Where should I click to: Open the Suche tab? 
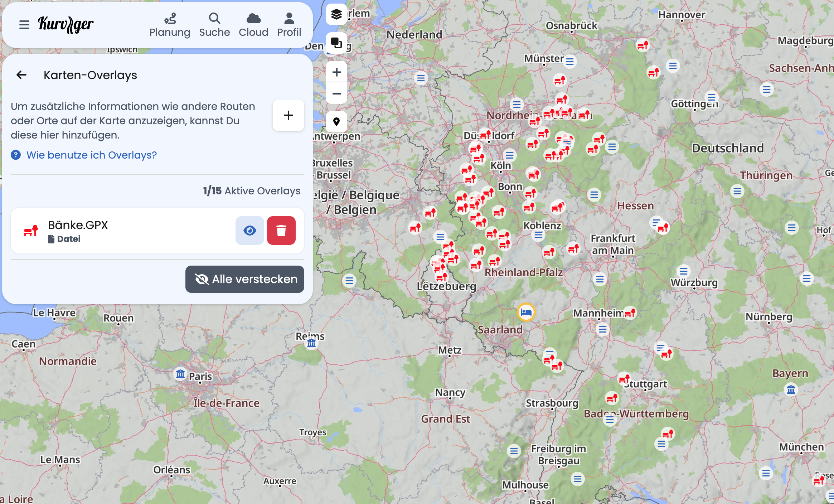click(x=214, y=25)
